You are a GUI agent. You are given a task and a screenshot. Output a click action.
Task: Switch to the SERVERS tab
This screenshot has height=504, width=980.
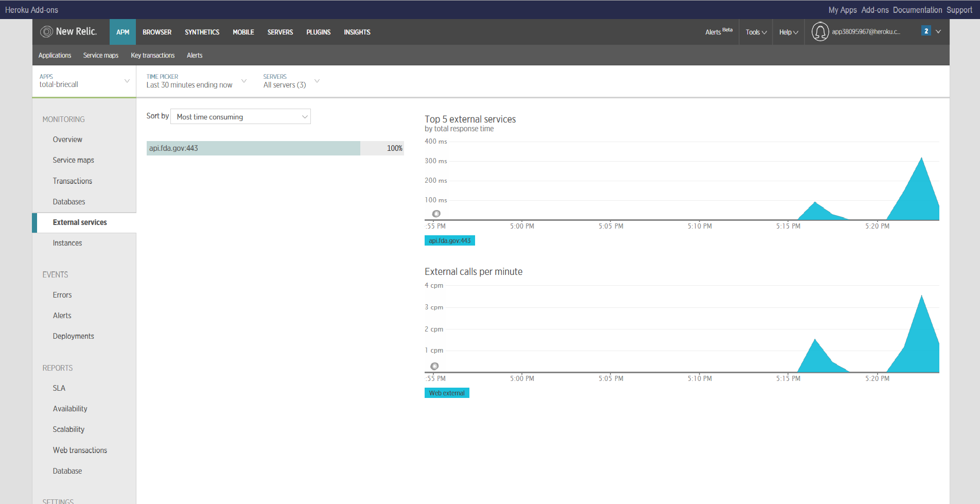pos(280,32)
